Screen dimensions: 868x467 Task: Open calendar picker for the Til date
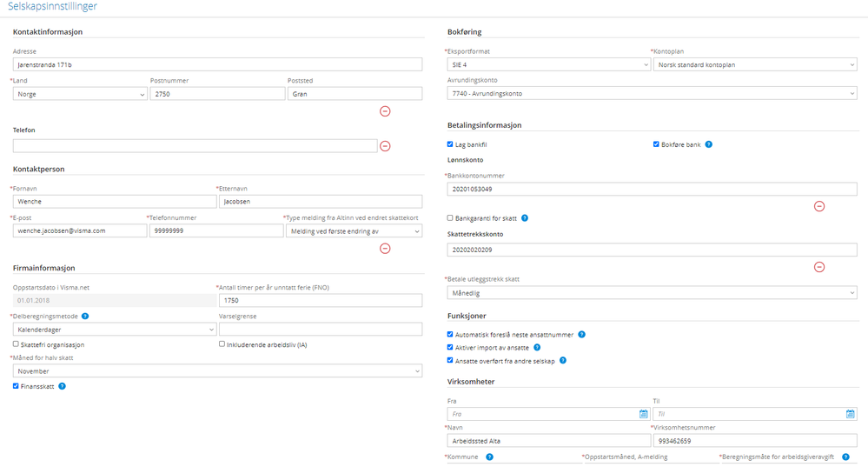coord(851,414)
